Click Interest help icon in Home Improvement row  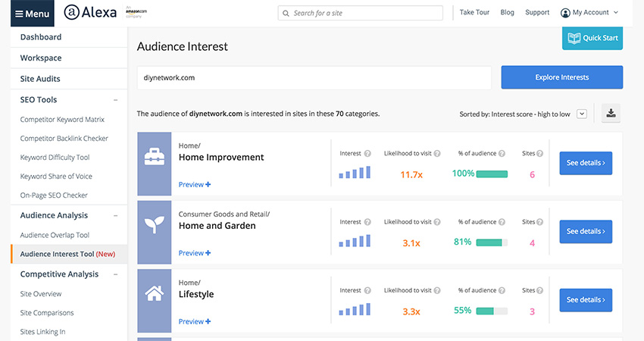(x=367, y=153)
